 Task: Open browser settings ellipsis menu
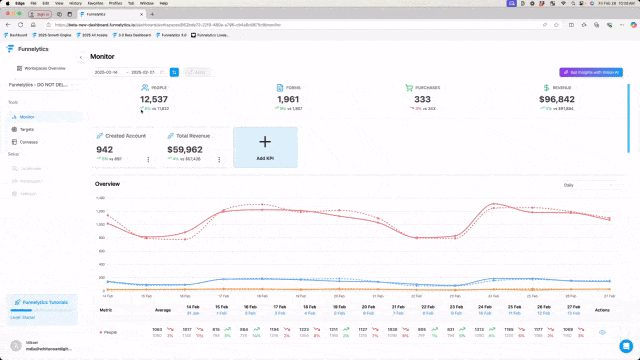(x=622, y=25)
